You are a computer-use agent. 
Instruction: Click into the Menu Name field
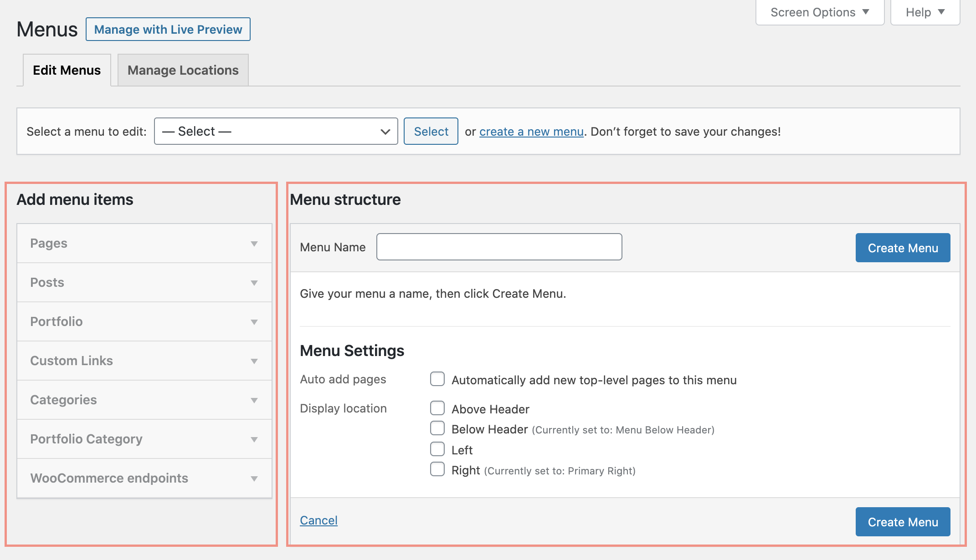[x=499, y=247]
